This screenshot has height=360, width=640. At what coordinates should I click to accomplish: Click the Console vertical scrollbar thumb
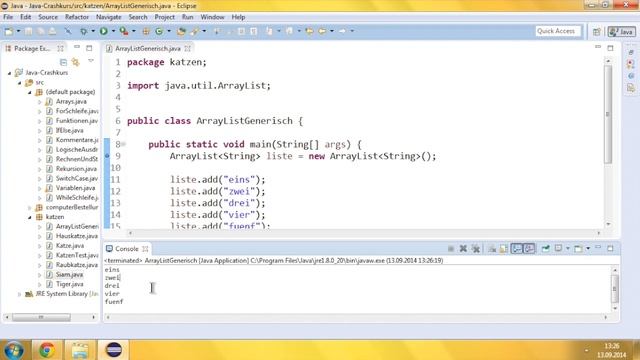pos(614,289)
